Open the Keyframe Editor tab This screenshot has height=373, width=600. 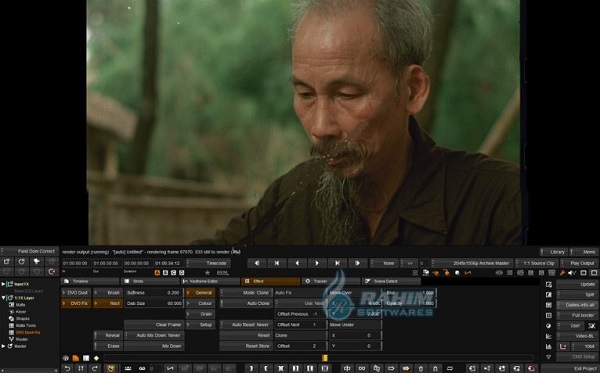tap(210, 281)
